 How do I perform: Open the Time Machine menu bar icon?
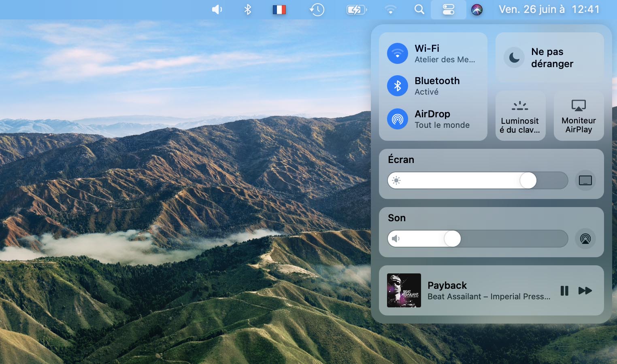point(317,9)
